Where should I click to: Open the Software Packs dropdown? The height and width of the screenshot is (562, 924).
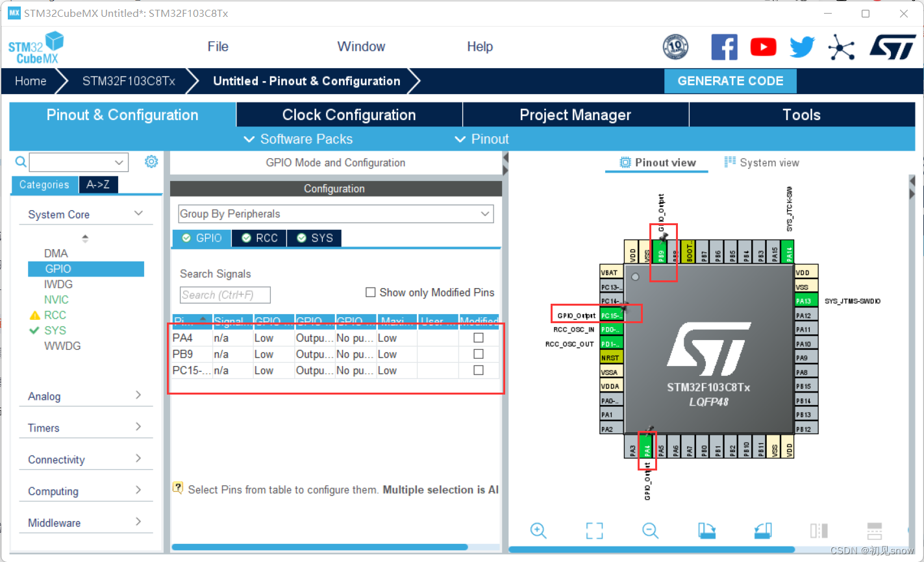pyautogui.click(x=298, y=139)
